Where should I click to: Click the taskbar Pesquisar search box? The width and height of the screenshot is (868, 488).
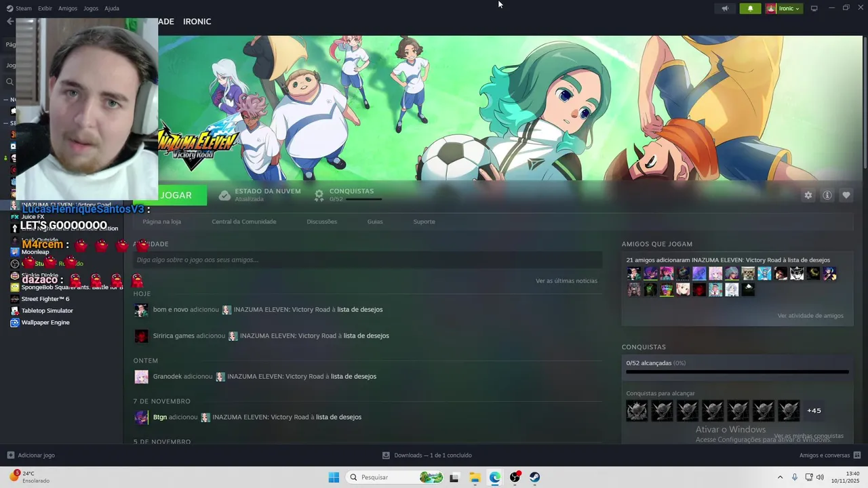(395, 478)
